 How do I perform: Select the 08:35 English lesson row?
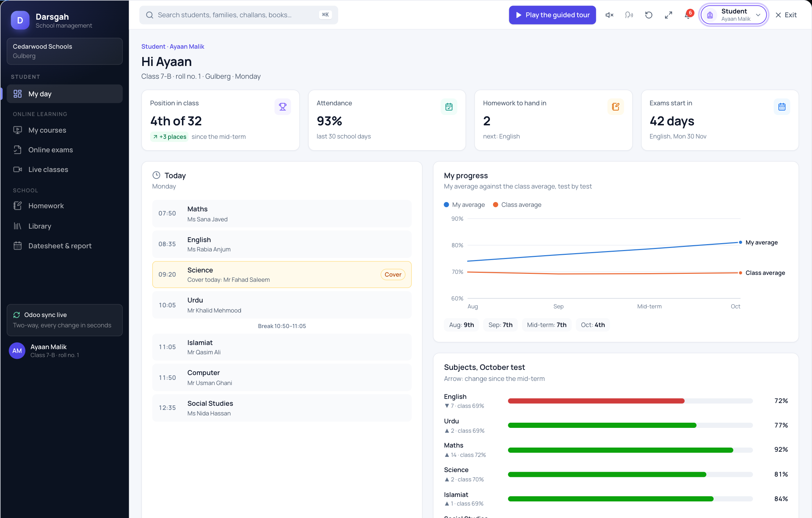(x=282, y=244)
